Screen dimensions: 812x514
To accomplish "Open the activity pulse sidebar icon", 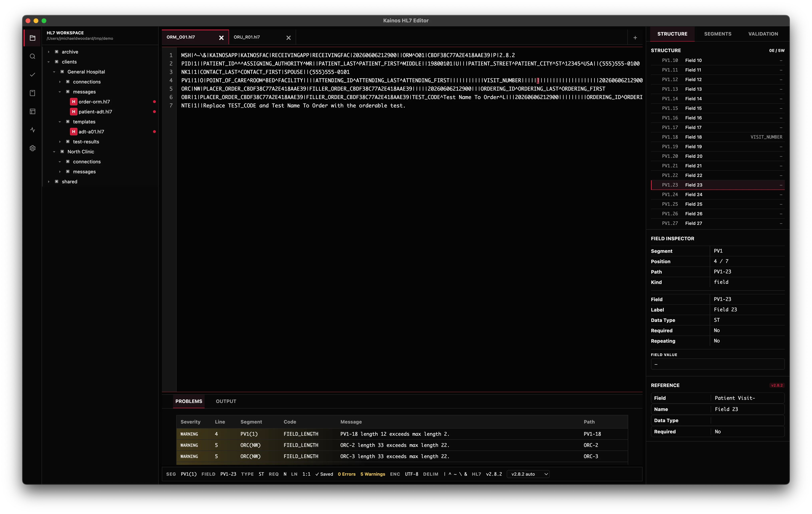I will [x=32, y=130].
